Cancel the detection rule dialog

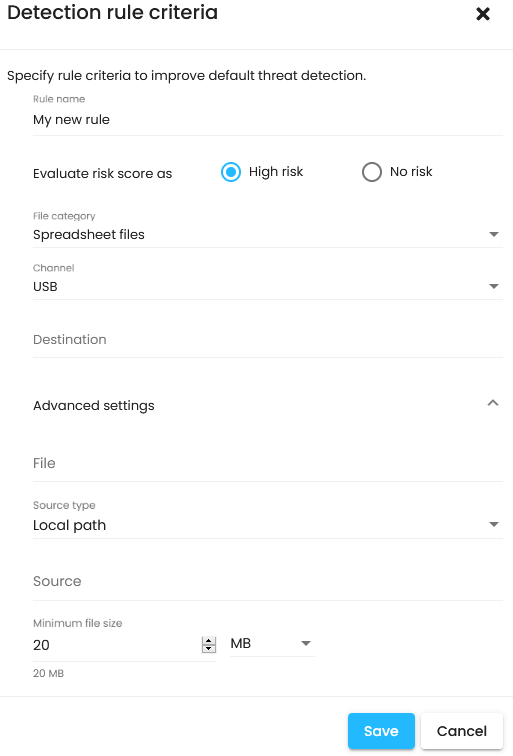tap(462, 731)
